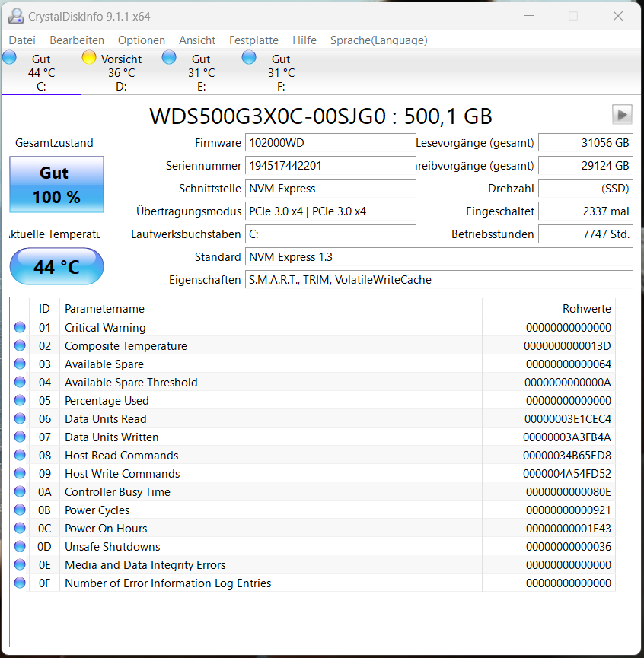This screenshot has height=658, width=644.
Task: Click the status orb of Unsafe Shutdowns row
Action: point(20,546)
